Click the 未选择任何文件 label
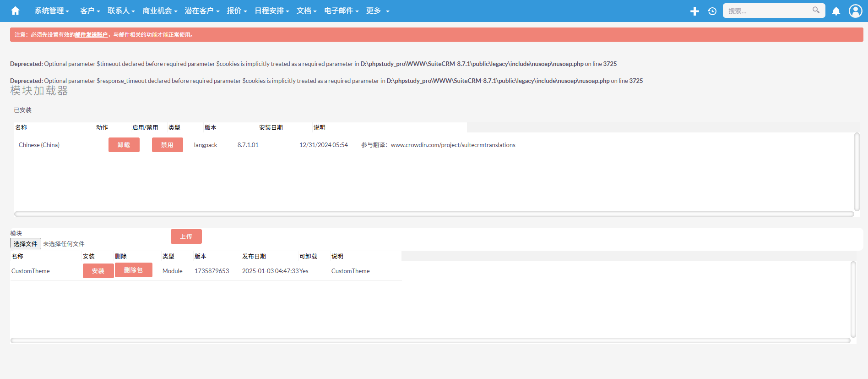 click(x=64, y=244)
